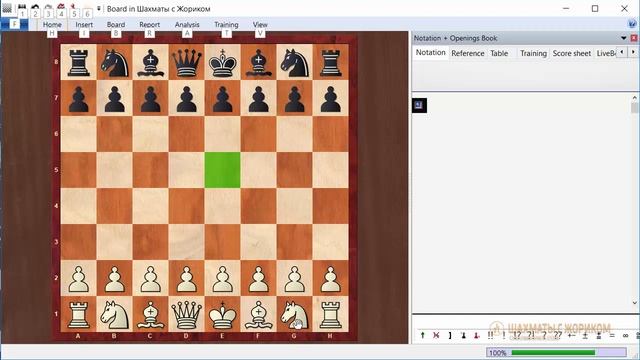The height and width of the screenshot is (360, 640).
Task: Click the promote variation green arrow icon
Action: (x=422, y=335)
